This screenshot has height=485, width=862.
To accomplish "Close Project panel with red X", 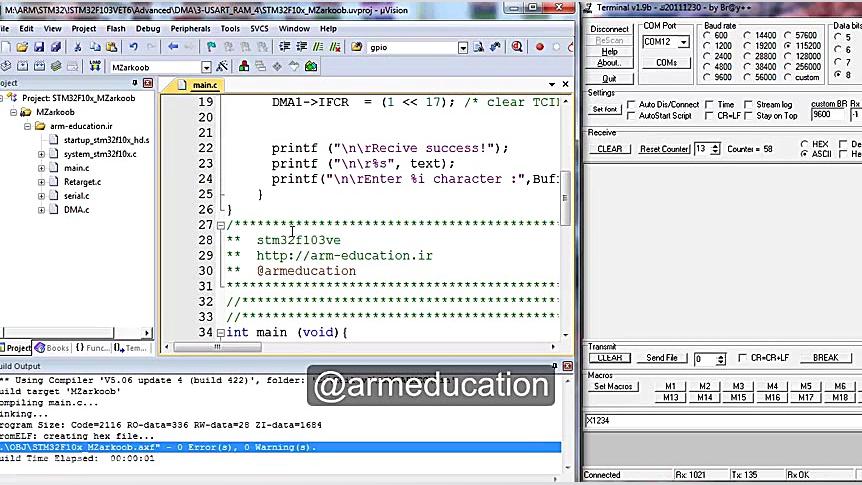I will click(x=147, y=83).
